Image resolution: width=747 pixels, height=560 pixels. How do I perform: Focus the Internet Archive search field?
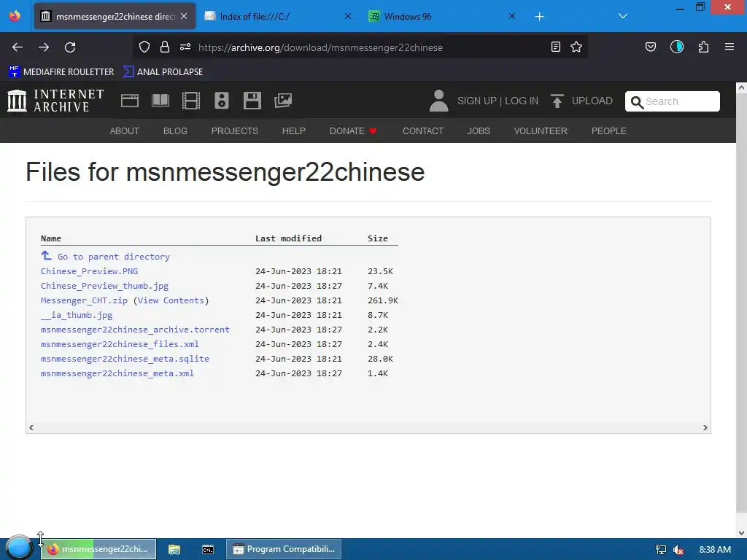point(672,101)
